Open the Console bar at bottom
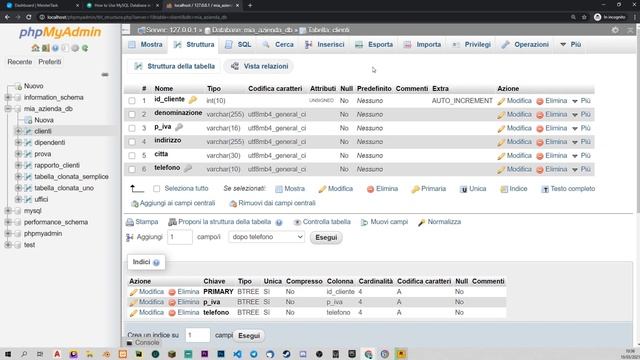This screenshot has width=640, height=360. click(143, 343)
